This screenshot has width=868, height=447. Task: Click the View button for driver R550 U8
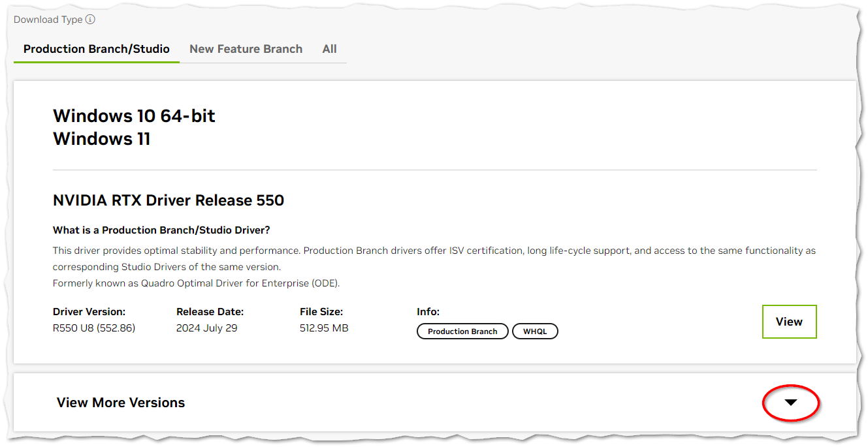click(789, 322)
